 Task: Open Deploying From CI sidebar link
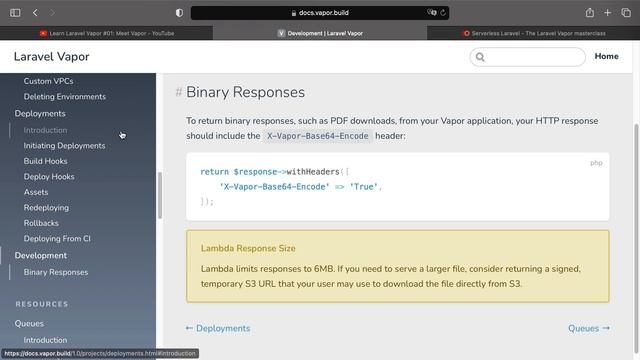[57, 238]
